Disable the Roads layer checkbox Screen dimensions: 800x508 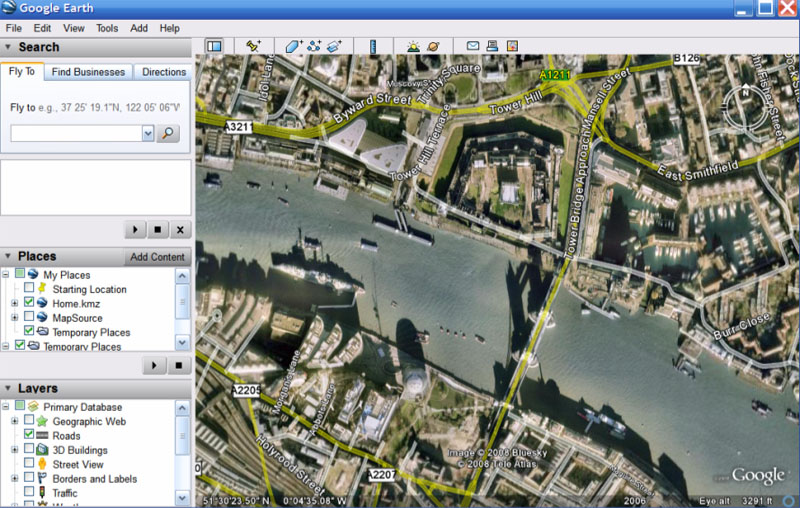click(29, 434)
